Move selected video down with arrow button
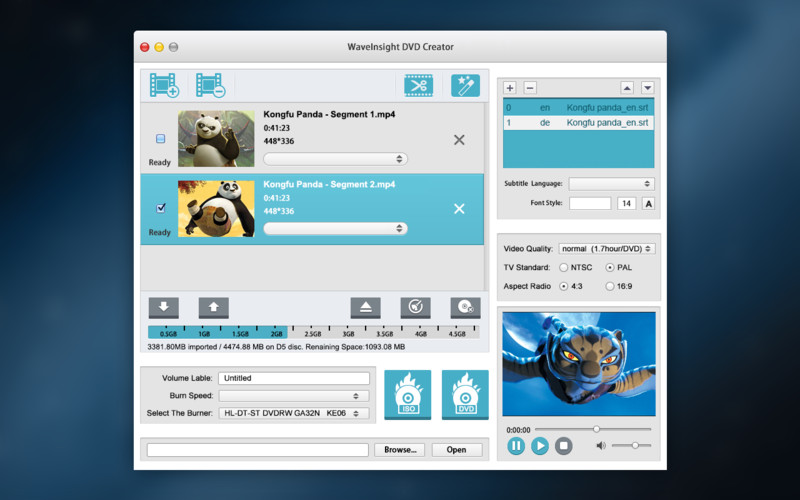 [163, 308]
